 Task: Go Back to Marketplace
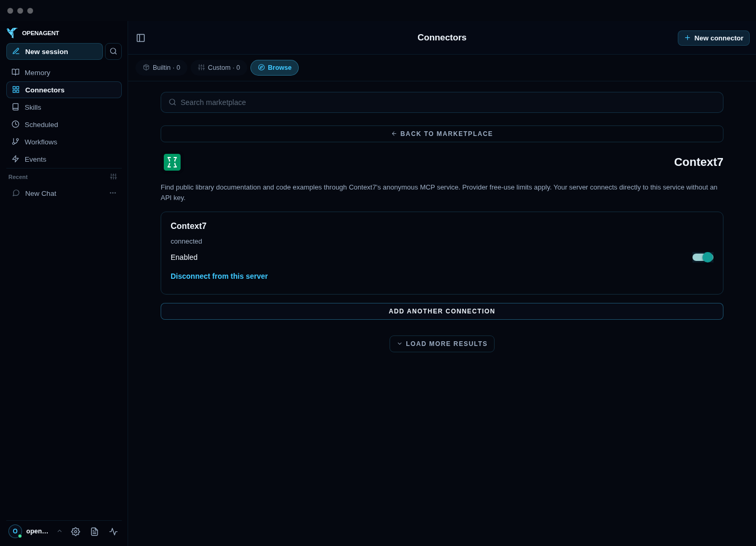point(442,134)
